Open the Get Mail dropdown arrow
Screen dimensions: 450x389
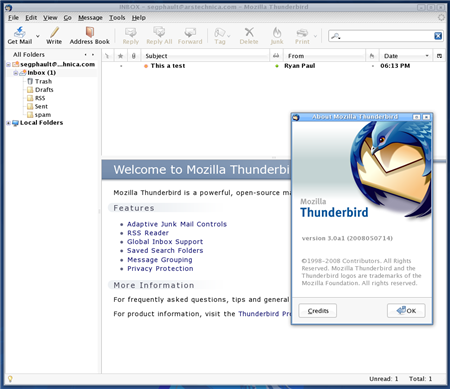pyautogui.click(x=38, y=36)
